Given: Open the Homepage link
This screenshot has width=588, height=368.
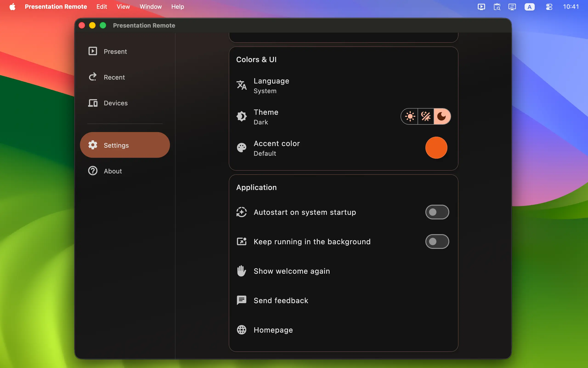Looking at the screenshot, I should (344, 330).
